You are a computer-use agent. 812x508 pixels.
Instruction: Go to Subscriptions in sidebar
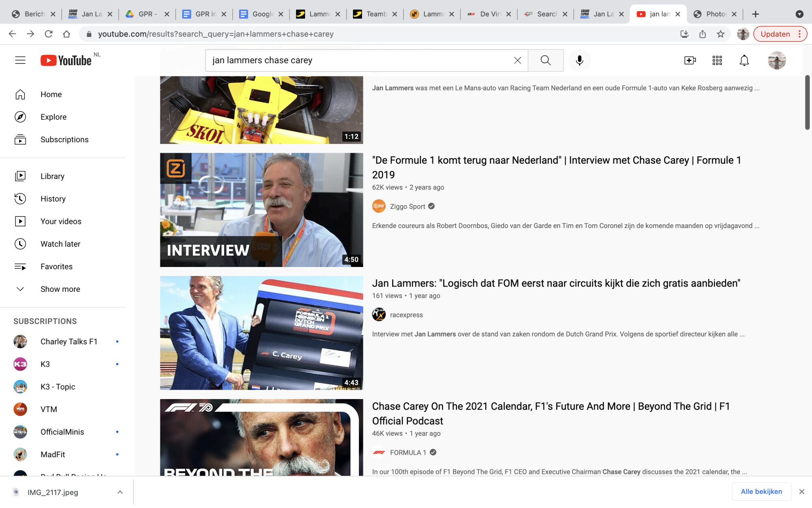(64, 139)
